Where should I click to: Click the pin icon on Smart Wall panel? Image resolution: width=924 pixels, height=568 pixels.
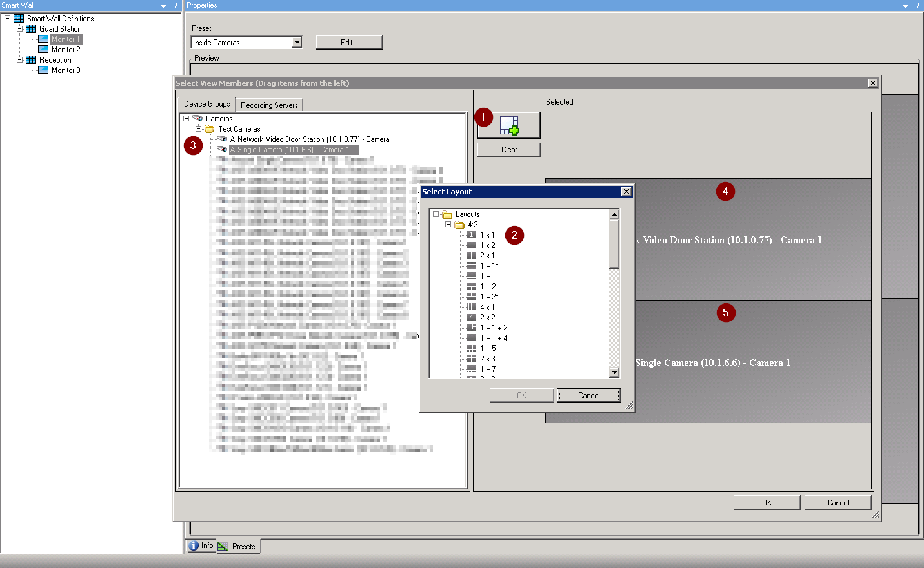coord(174,5)
